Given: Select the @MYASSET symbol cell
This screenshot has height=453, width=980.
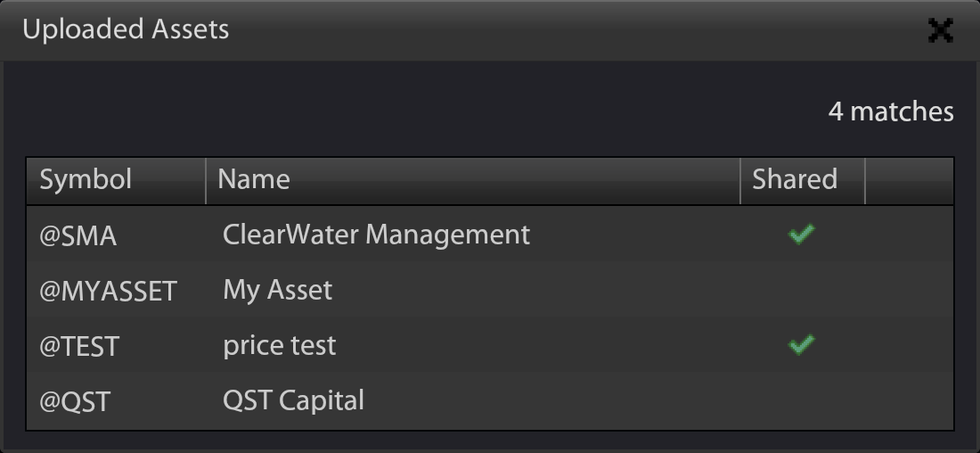Looking at the screenshot, I should [x=108, y=291].
